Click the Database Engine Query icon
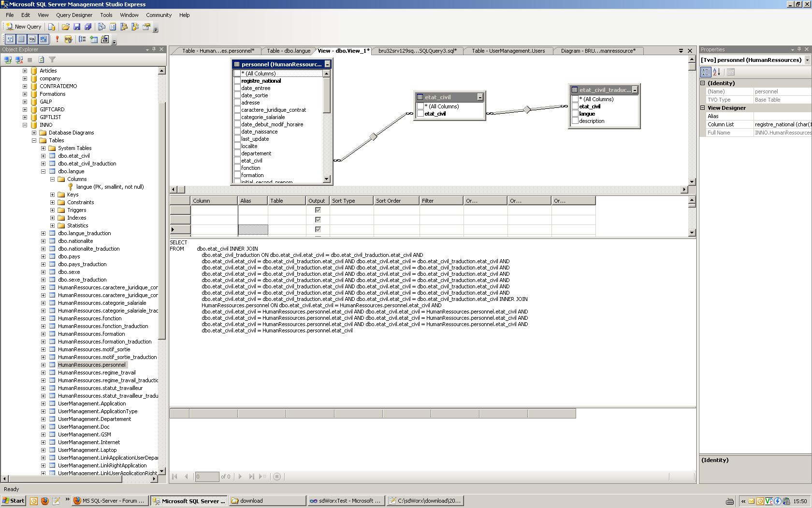This screenshot has height=508, width=812. tap(52, 27)
